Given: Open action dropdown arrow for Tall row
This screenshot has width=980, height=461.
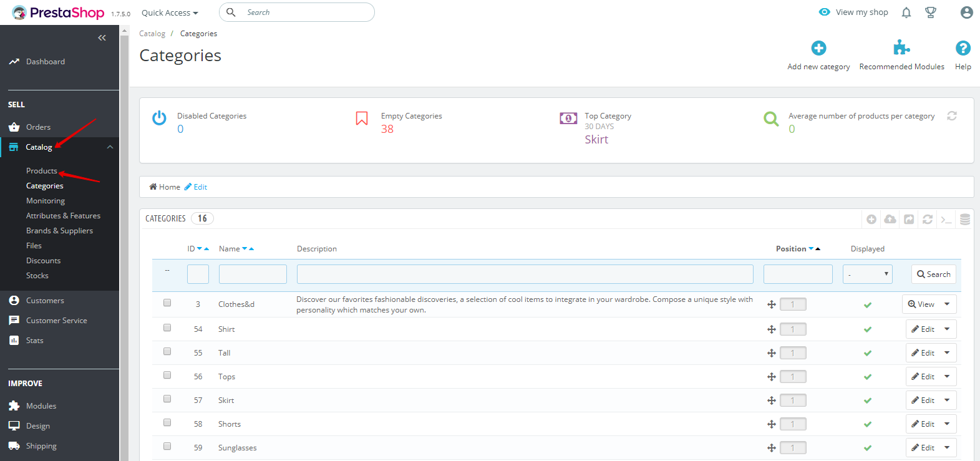Looking at the screenshot, I should click(x=948, y=352).
